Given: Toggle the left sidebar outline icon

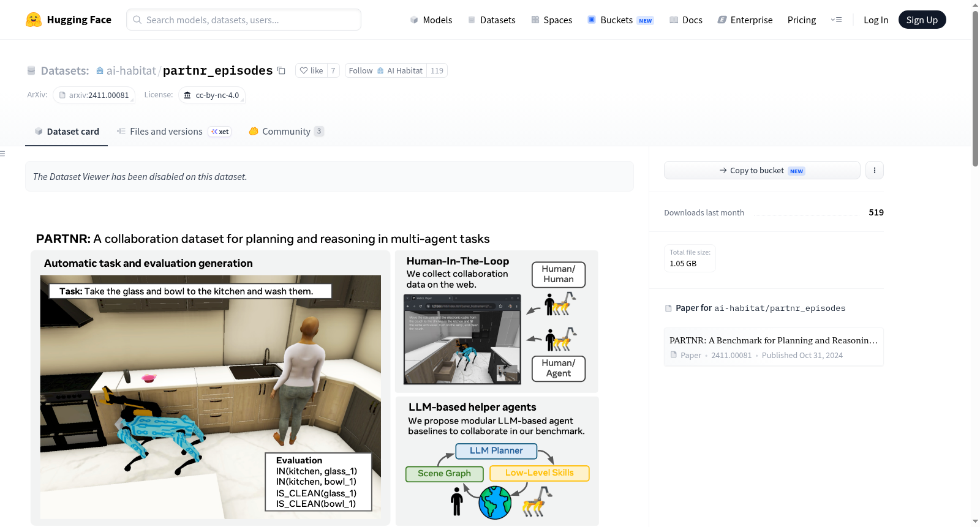Looking at the screenshot, I should click(2, 154).
